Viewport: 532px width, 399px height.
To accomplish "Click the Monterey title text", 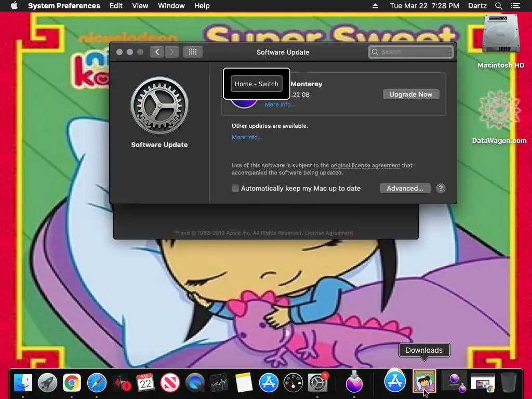I will [x=307, y=84].
